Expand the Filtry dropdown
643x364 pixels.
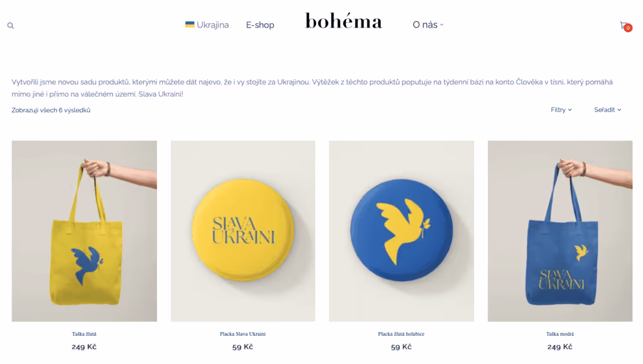pos(561,110)
